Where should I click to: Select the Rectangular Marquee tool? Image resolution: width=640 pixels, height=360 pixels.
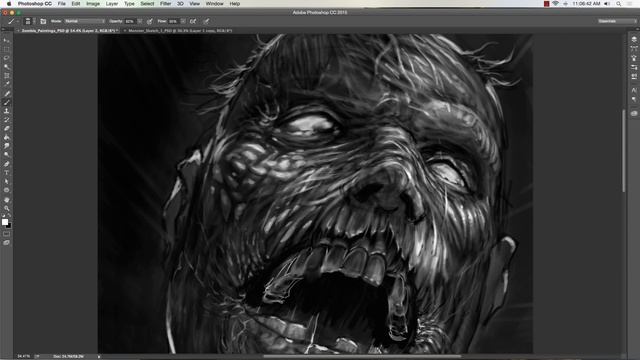[7, 49]
